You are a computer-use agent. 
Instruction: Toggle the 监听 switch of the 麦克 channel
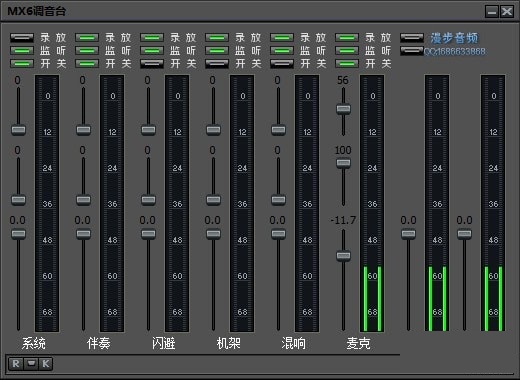[x=347, y=51]
